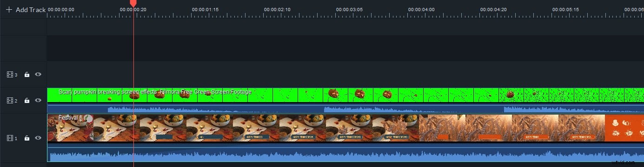Toggle visibility eye on track 3

38,74
